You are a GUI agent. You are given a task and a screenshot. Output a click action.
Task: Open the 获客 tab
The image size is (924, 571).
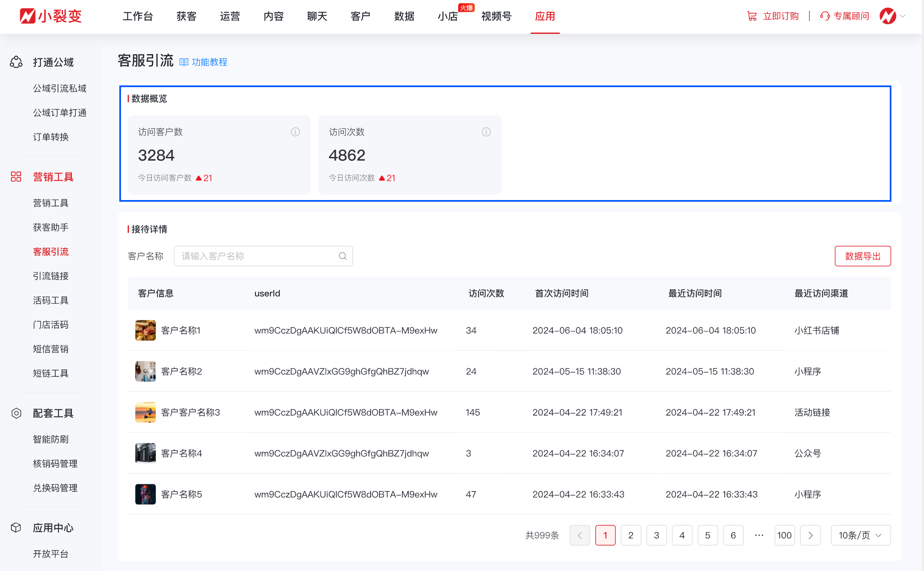pyautogui.click(x=187, y=16)
